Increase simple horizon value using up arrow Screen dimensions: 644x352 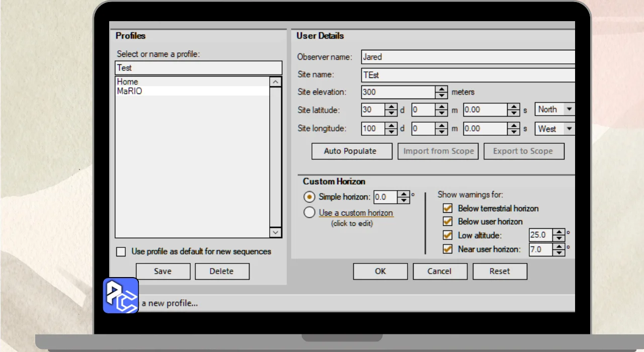404,194
